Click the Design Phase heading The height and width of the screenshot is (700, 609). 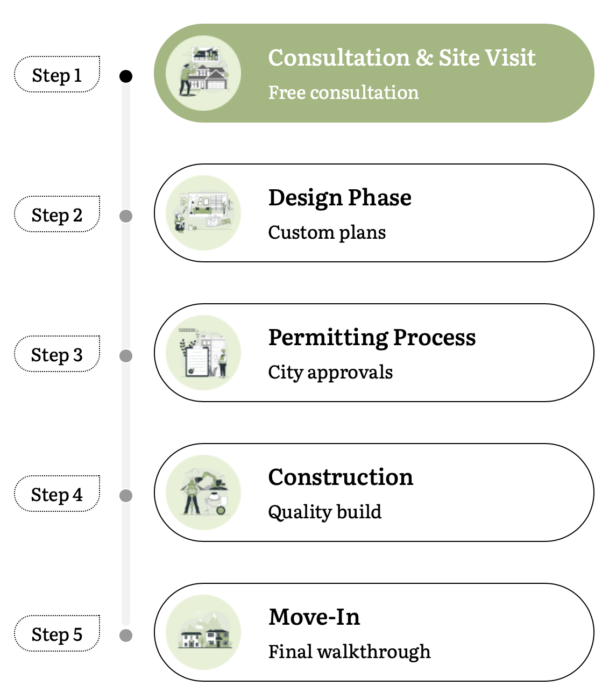(x=340, y=197)
